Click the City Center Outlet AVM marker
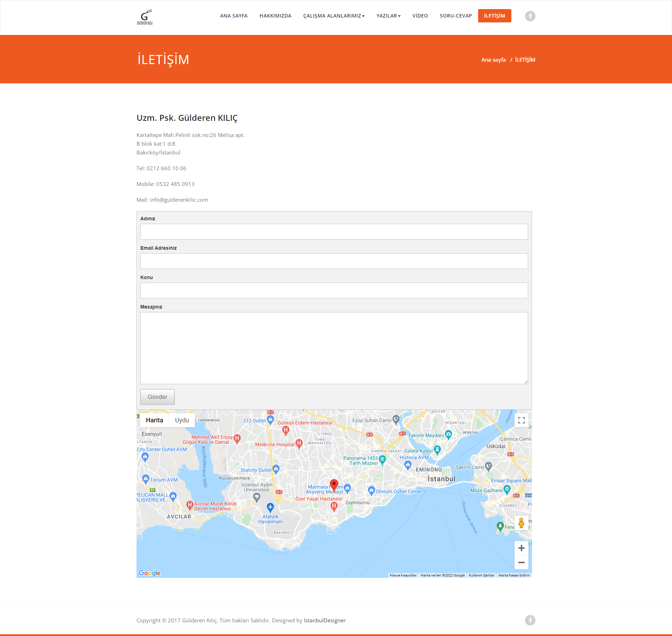 [x=145, y=457]
